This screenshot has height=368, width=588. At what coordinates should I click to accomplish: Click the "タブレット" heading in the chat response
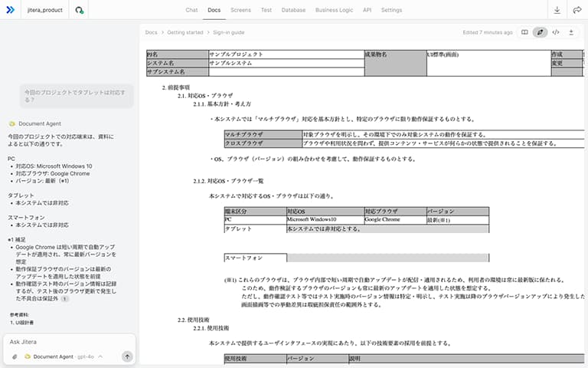pos(21,195)
